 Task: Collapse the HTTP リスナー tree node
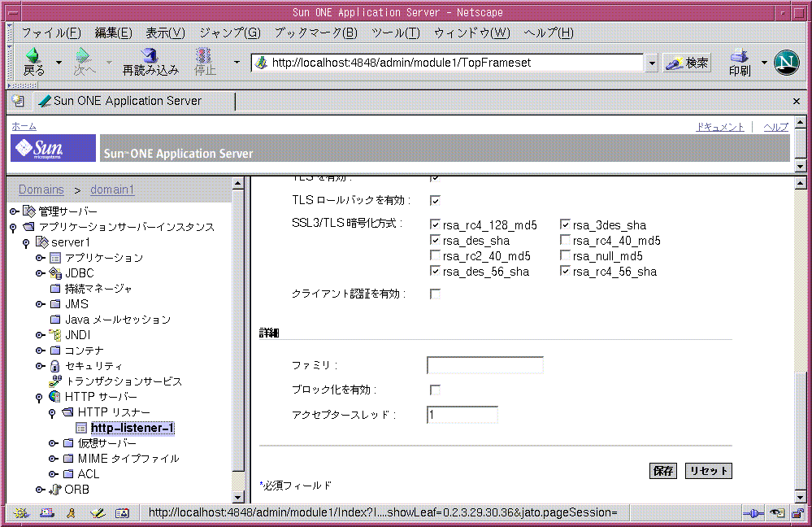click(x=52, y=413)
